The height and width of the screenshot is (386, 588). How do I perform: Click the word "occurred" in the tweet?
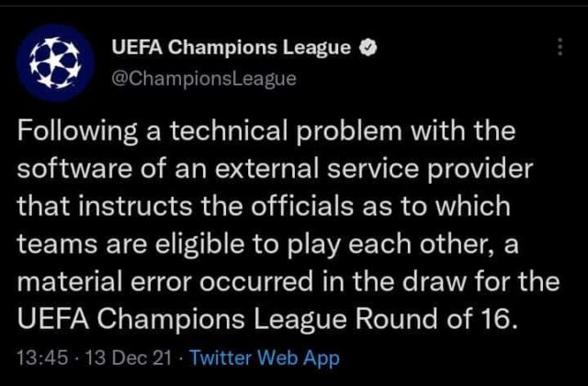(x=256, y=282)
